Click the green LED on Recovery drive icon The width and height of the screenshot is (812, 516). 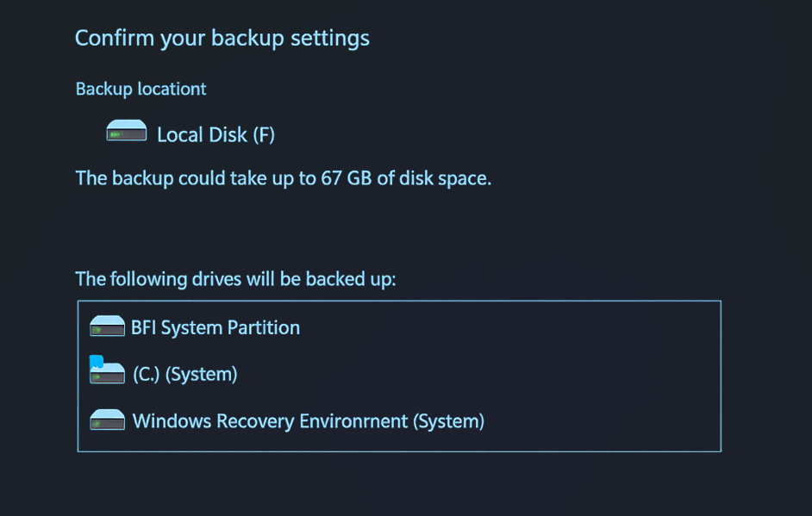(97, 424)
